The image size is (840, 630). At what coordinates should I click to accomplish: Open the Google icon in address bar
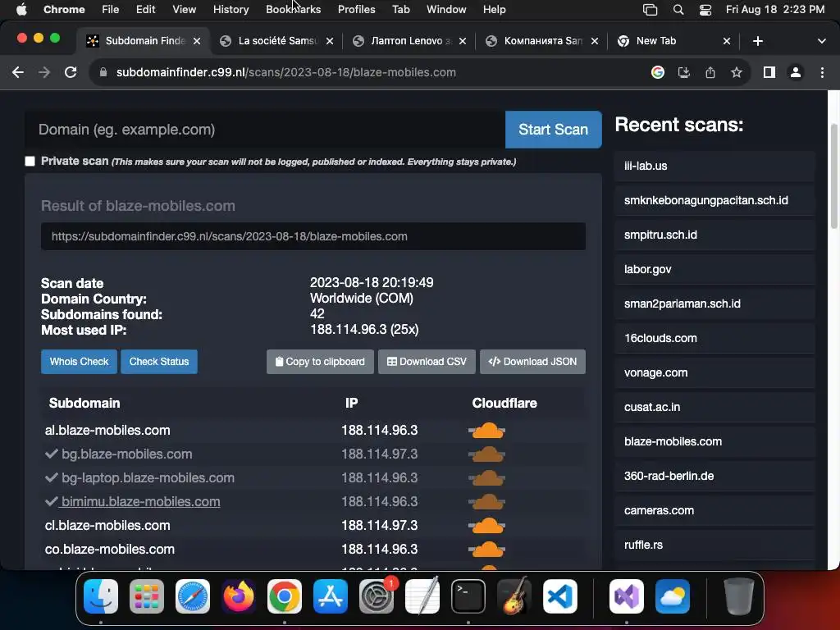[x=658, y=72]
